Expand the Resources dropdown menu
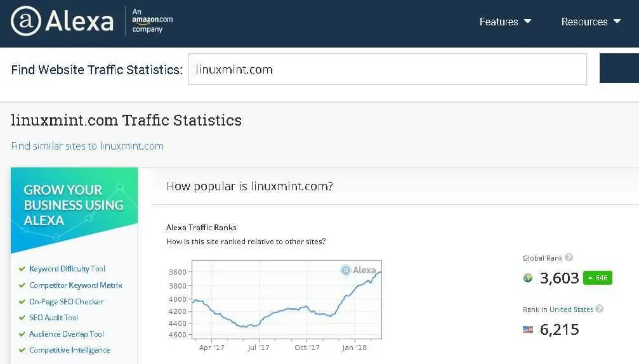The height and width of the screenshot is (364, 639). [591, 22]
